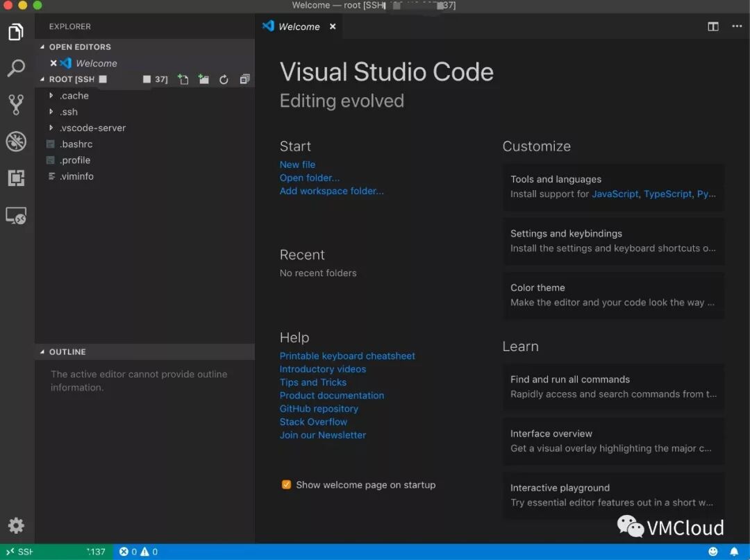Click the Open folder... link

click(x=310, y=178)
